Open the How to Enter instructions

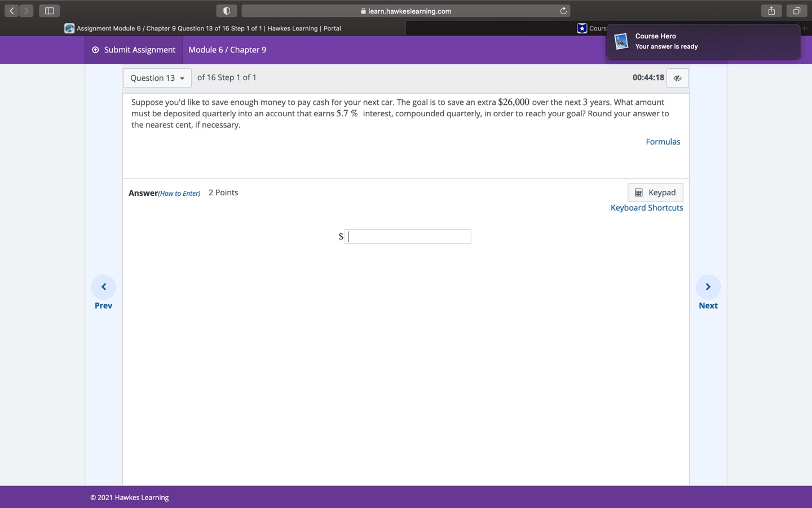click(x=179, y=193)
